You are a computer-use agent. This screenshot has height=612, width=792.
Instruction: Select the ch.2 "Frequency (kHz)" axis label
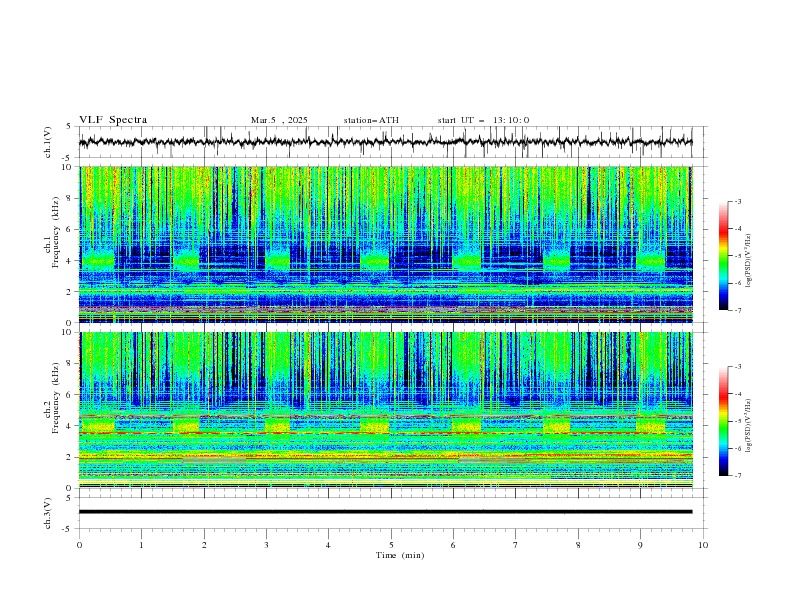tap(55, 398)
